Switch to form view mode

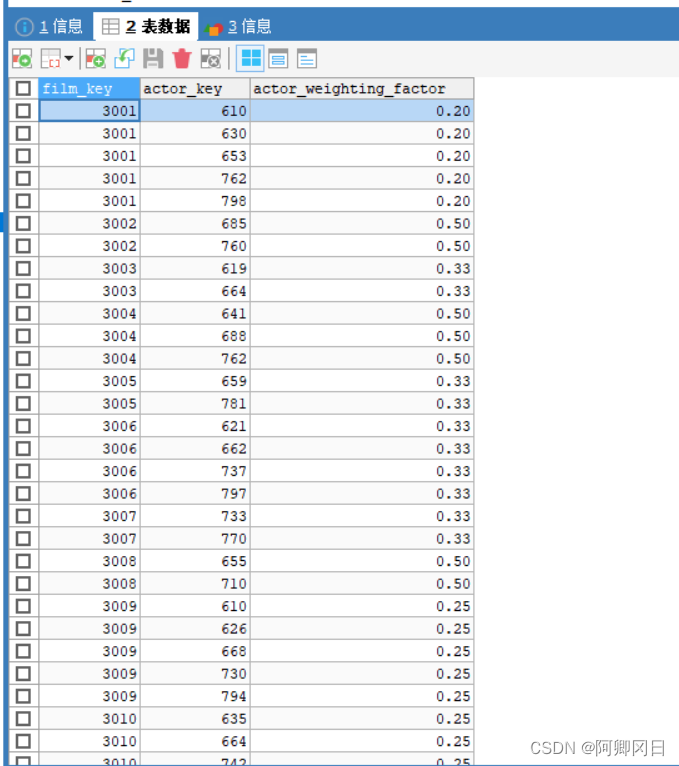pos(278,59)
